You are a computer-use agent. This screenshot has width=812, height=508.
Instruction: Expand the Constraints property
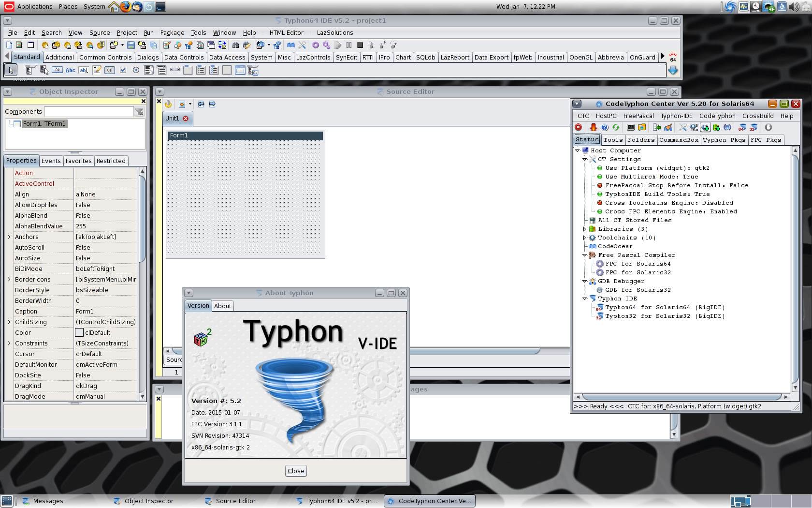click(9, 344)
